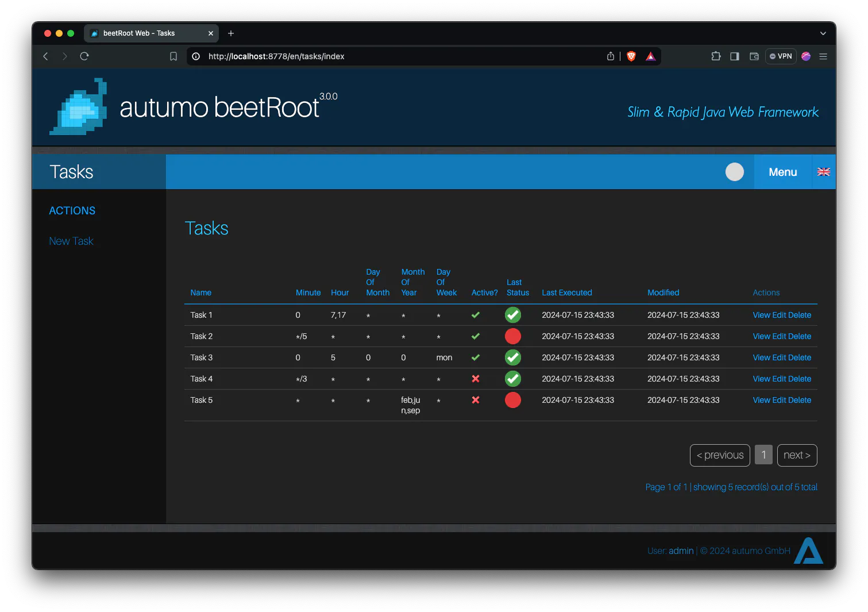Click the round user avatar in header
Viewport: 868px width, 612px height.
tap(735, 172)
